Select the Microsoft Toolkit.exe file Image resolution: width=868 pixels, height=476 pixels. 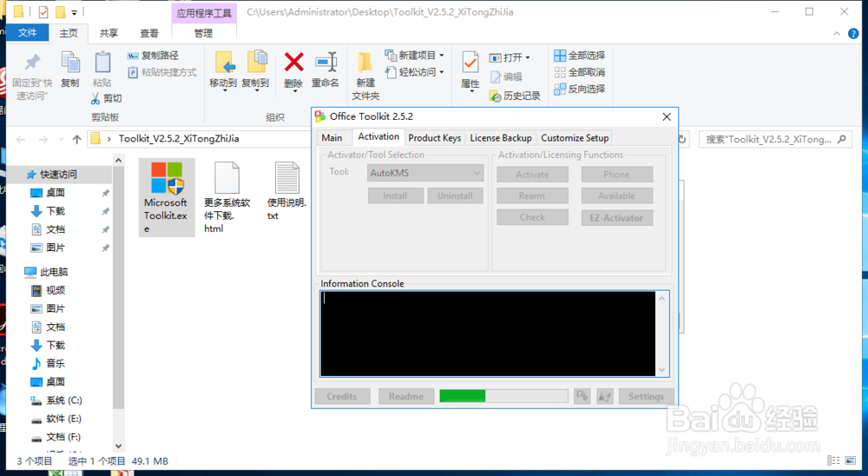click(x=166, y=197)
